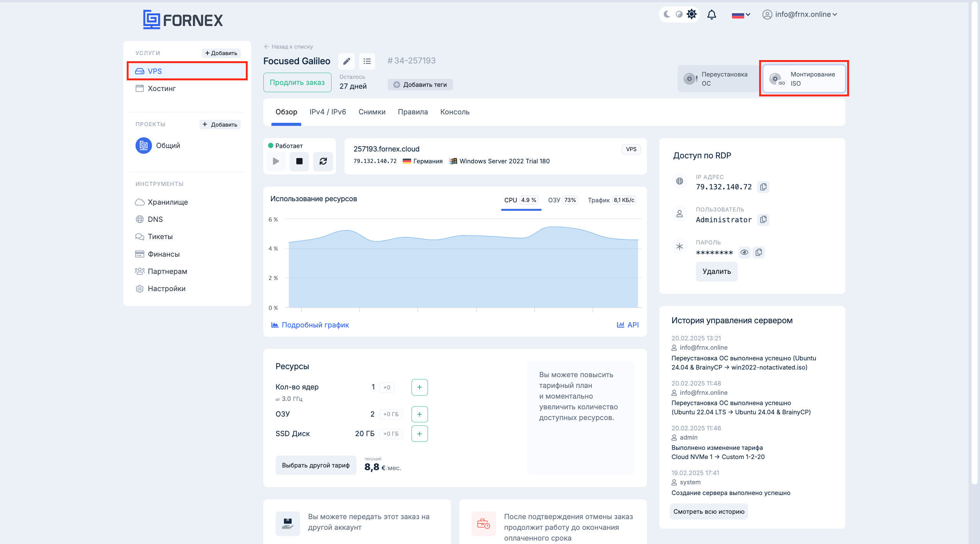Click the FORNEX logo

click(183, 20)
